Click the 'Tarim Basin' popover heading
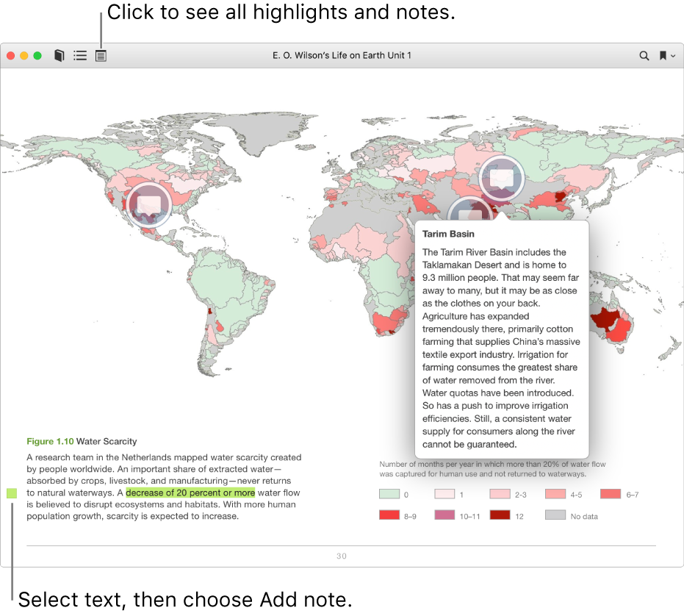 coord(448,234)
